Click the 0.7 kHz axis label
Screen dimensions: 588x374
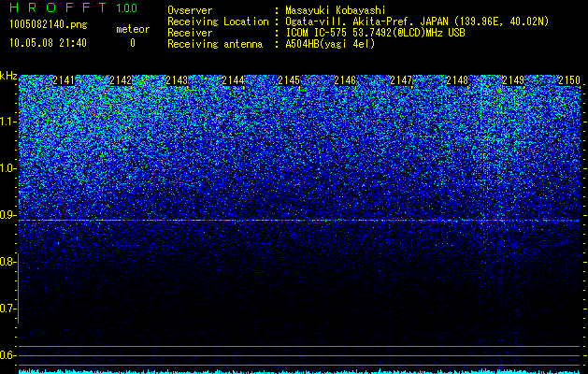pyautogui.click(x=7, y=309)
